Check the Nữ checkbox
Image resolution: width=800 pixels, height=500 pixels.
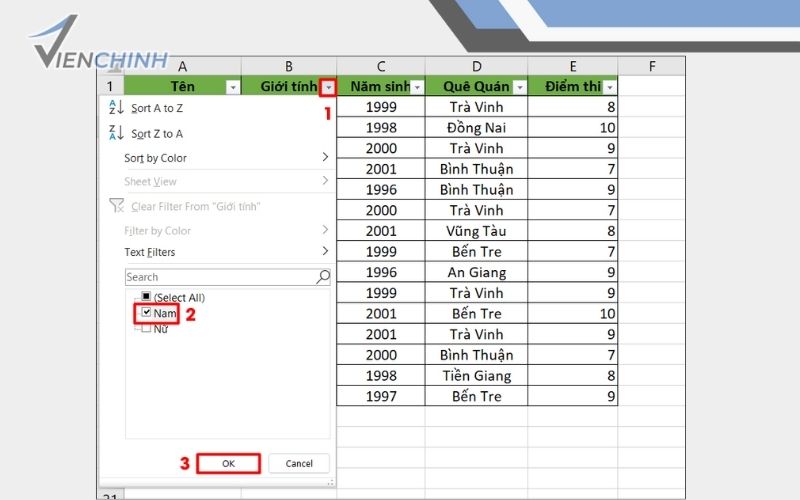click(x=146, y=328)
